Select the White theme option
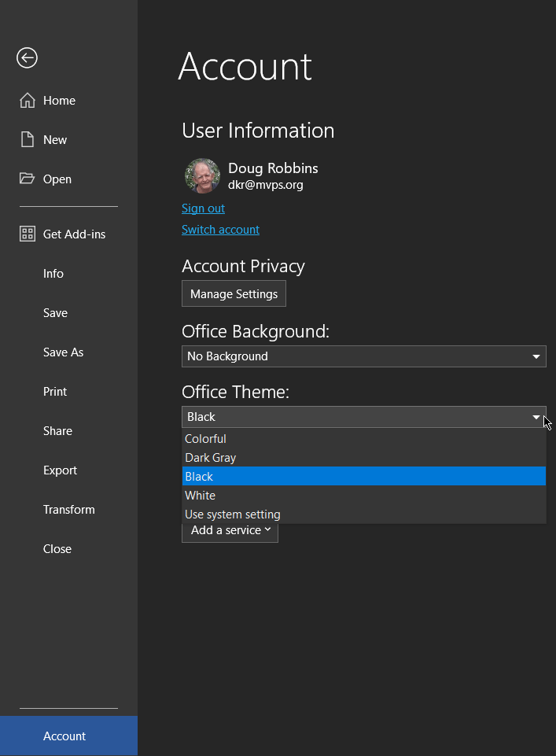The width and height of the screenshot is (556, 756). point(200,496)
